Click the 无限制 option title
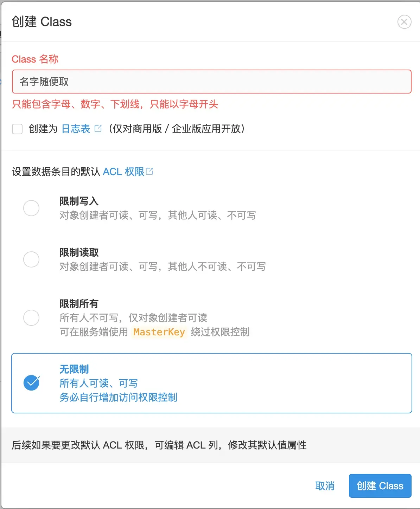This screenshot has height=509, width=420. click(x=74, y=369)
